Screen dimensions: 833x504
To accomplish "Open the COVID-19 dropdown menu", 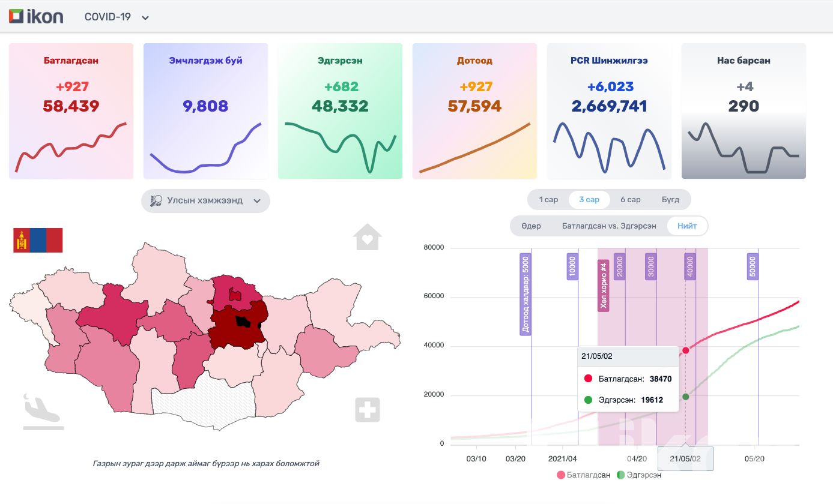I will pos(108,17).
